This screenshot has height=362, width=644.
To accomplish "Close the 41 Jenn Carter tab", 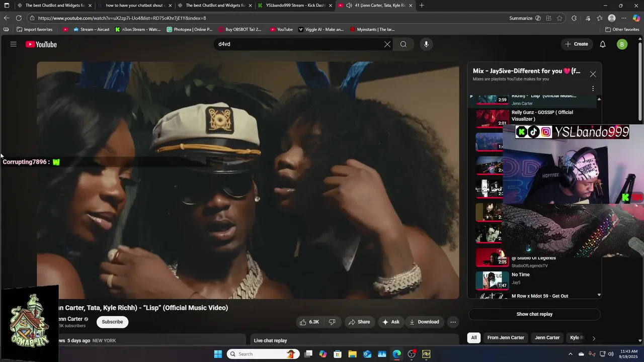I will [411, 6].
